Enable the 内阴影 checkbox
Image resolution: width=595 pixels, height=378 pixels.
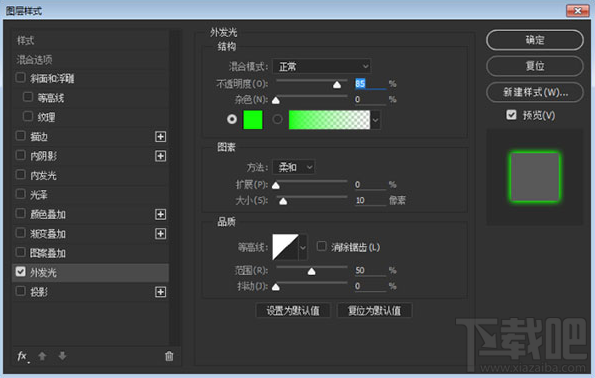(20, 155)
